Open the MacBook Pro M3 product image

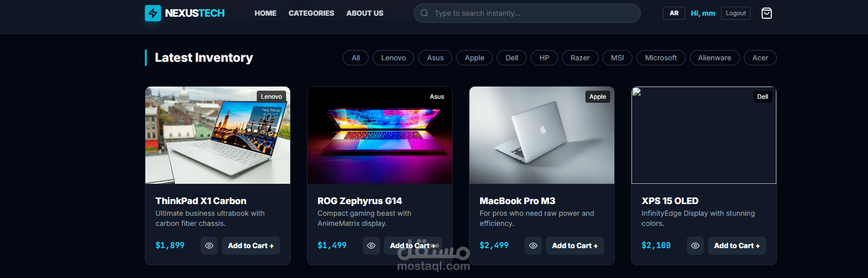tap(542, 135)
